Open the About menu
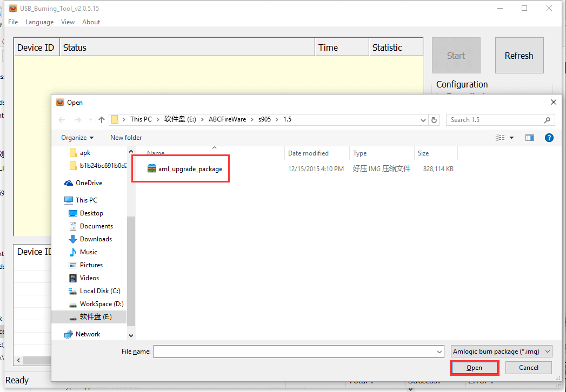 91,22
